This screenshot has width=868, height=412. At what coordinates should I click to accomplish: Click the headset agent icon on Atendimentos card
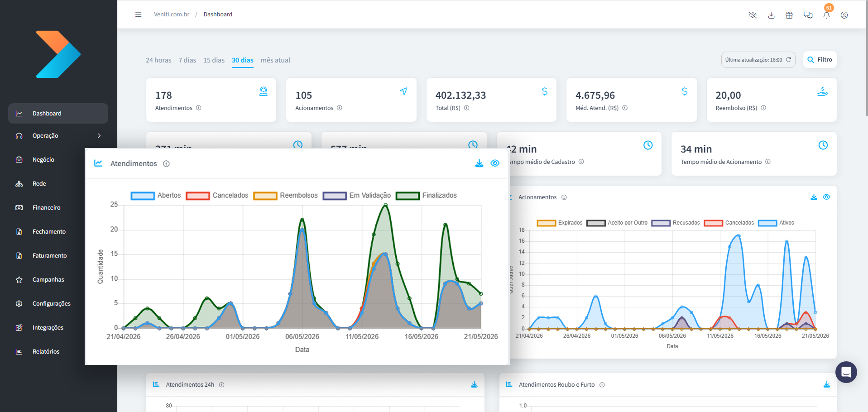pos(263,91)
